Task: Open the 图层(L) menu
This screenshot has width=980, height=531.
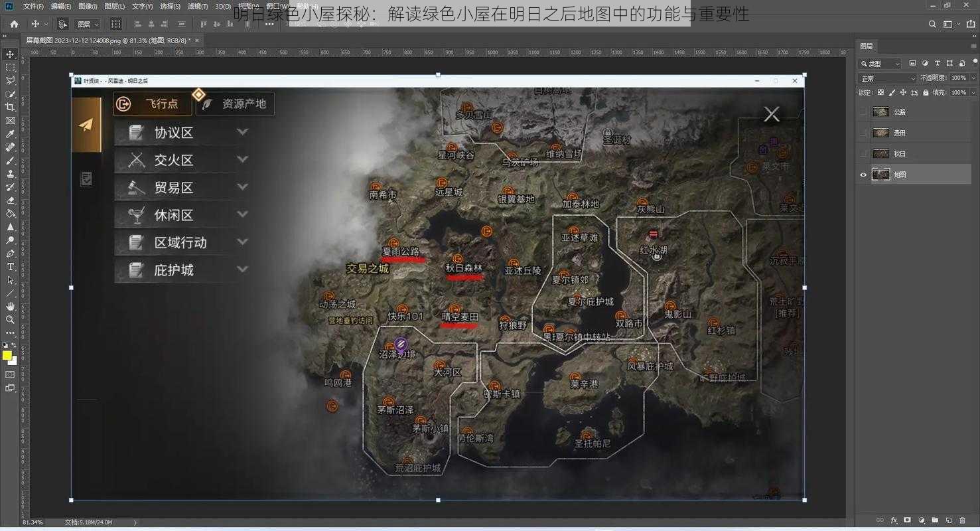Action: 114,6
